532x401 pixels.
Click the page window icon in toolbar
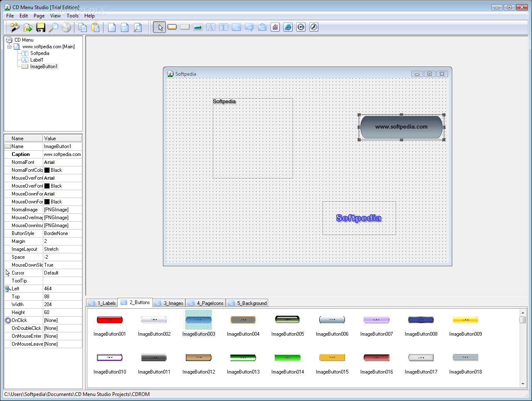pyautogui.click(x=125, y=27)
